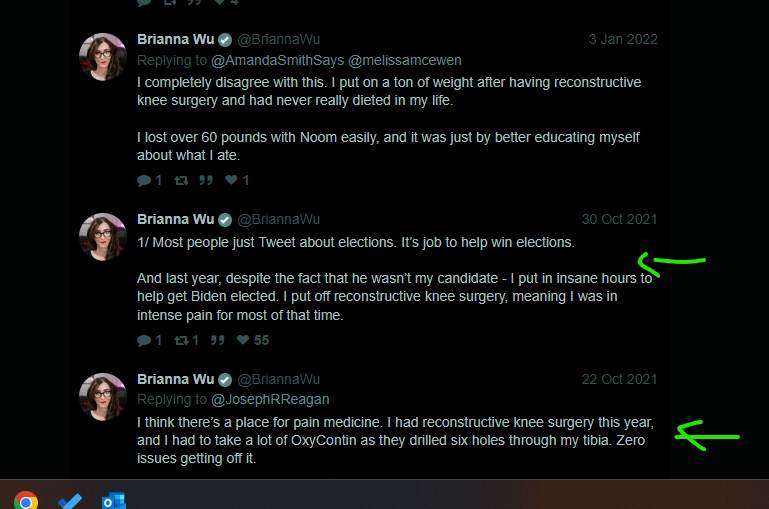
Task: Click heart icon on 3 Jan 2022 tweet
Action: point(231,180)
